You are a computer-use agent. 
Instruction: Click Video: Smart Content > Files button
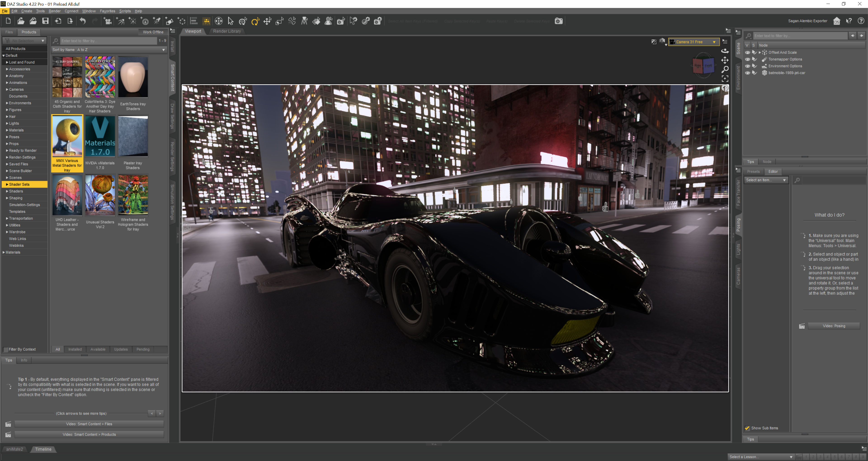(x=89, y=424)
